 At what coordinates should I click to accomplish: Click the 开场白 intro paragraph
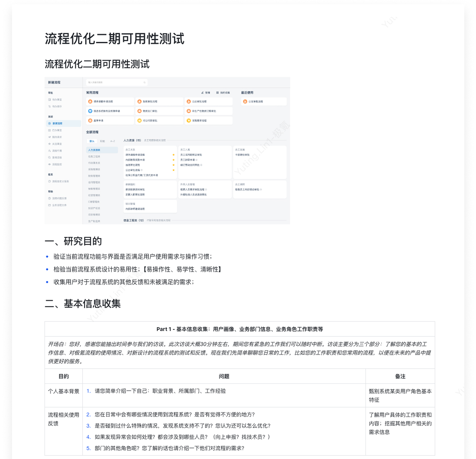pos(240,352)
